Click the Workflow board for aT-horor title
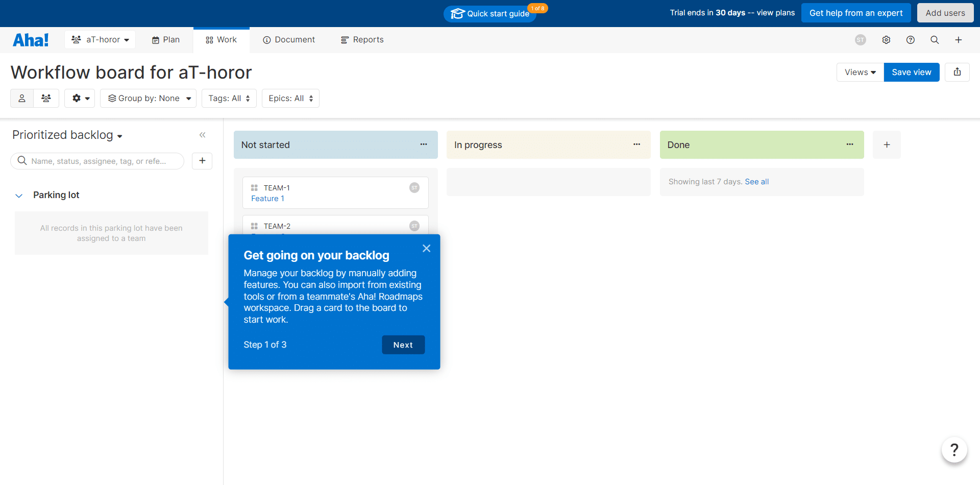The image size is (980, 485). (131, 72)
